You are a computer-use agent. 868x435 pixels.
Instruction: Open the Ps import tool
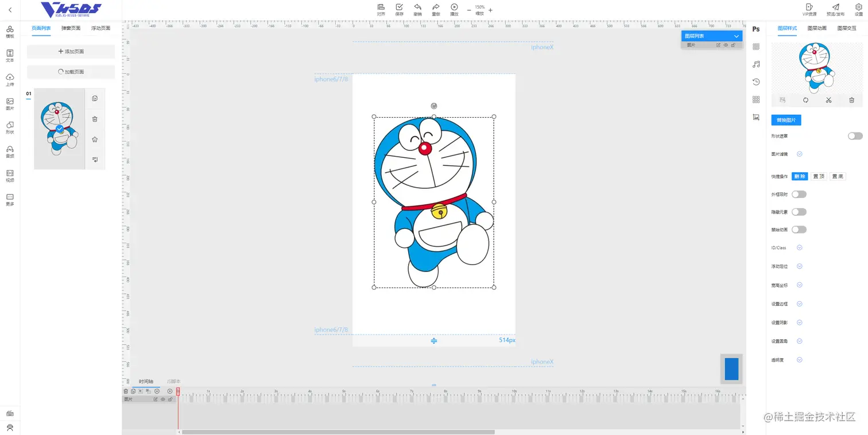pos(756,29)
